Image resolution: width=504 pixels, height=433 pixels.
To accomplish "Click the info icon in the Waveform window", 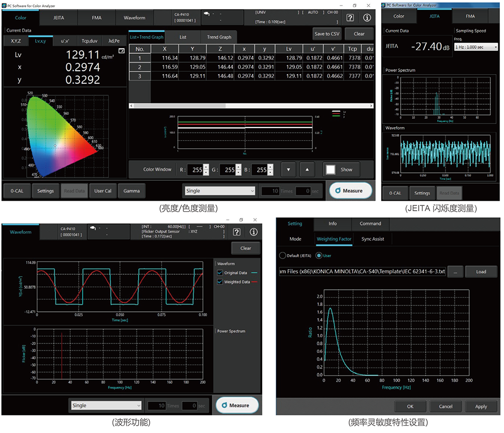I will coord(254,232).
